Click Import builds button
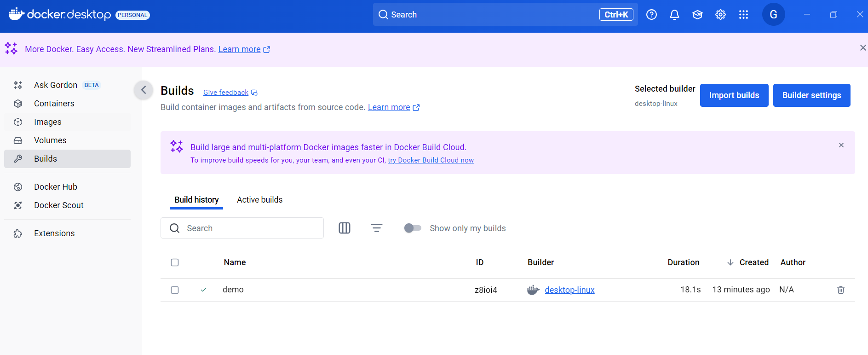Viewport: 868px width, 355px height. pyautogui.click(x=734, y=95)
